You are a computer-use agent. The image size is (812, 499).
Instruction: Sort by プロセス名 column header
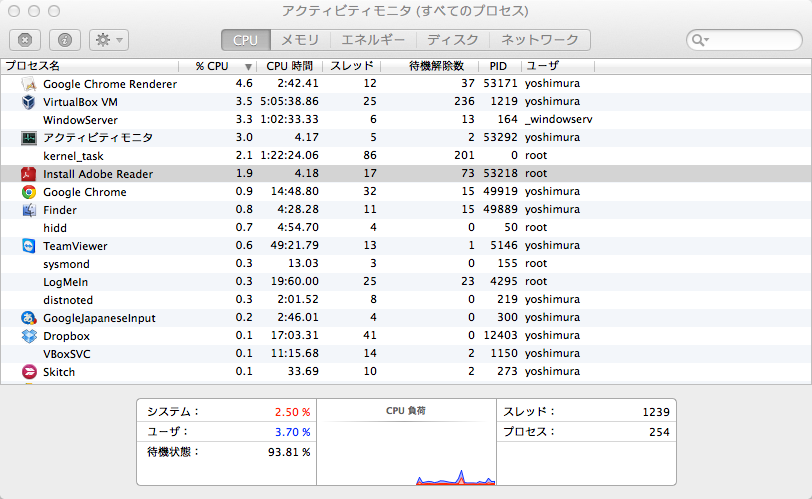click(x=90, y=66)
